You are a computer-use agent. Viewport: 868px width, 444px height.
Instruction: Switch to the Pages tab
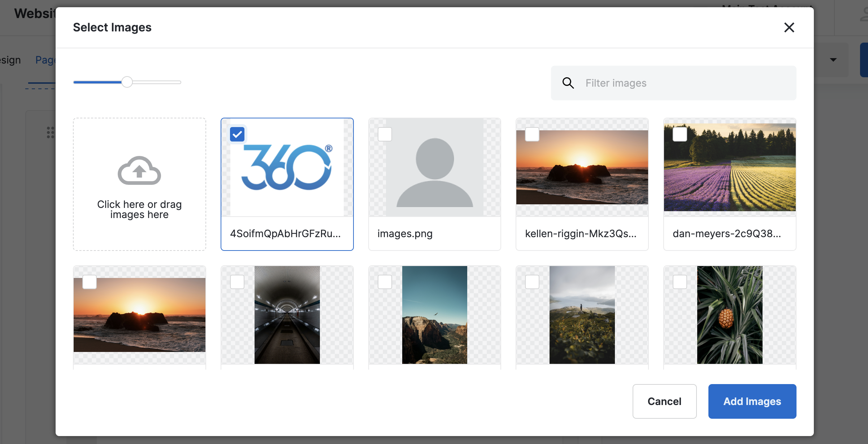(45, 60)
